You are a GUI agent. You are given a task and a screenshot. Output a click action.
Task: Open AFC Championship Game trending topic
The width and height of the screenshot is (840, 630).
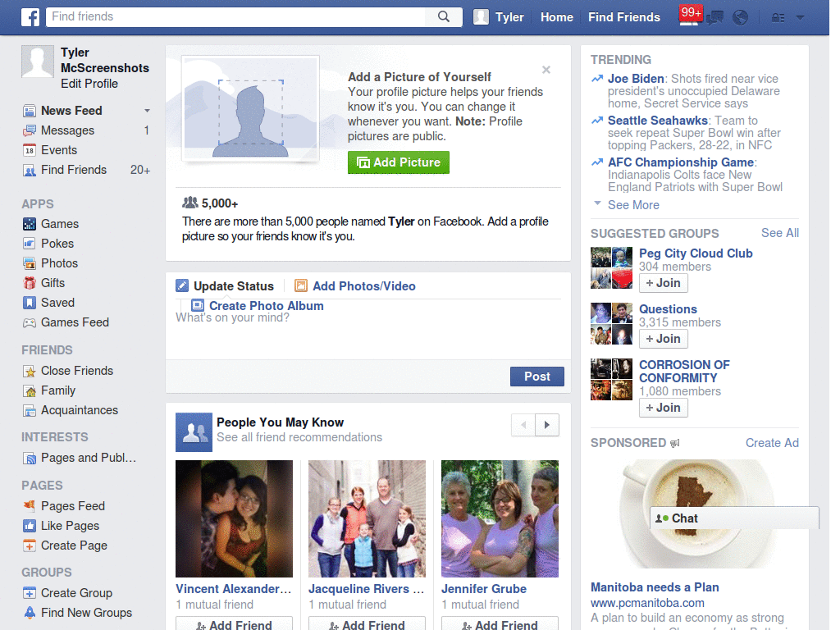point(681,162)
